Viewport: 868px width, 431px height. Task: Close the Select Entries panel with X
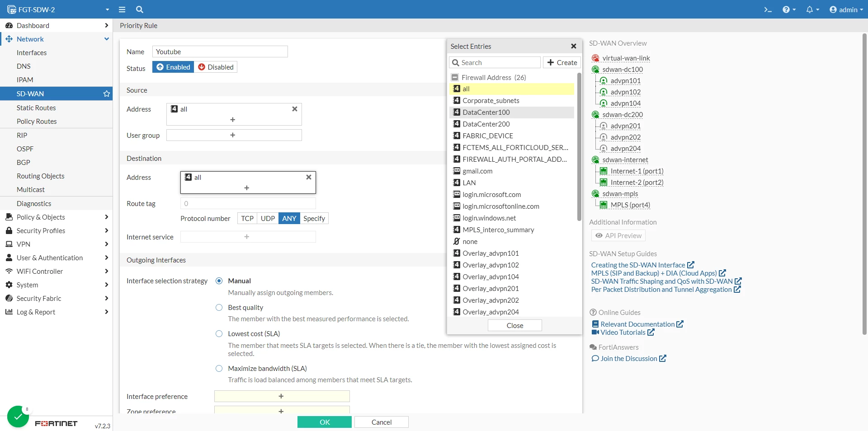pyautogui.click(x=574, y=46)
